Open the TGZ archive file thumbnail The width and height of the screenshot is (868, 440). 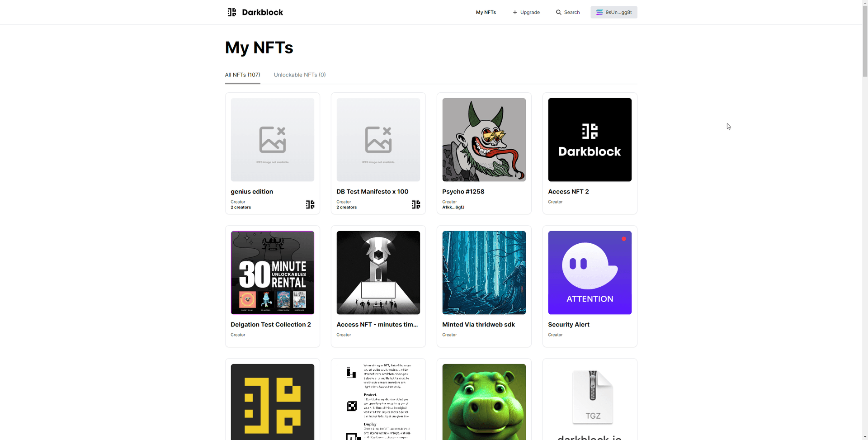tap(590, 402)
